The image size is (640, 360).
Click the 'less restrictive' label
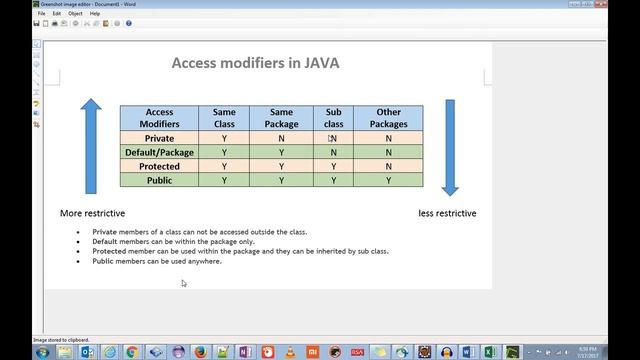[447, 213]
